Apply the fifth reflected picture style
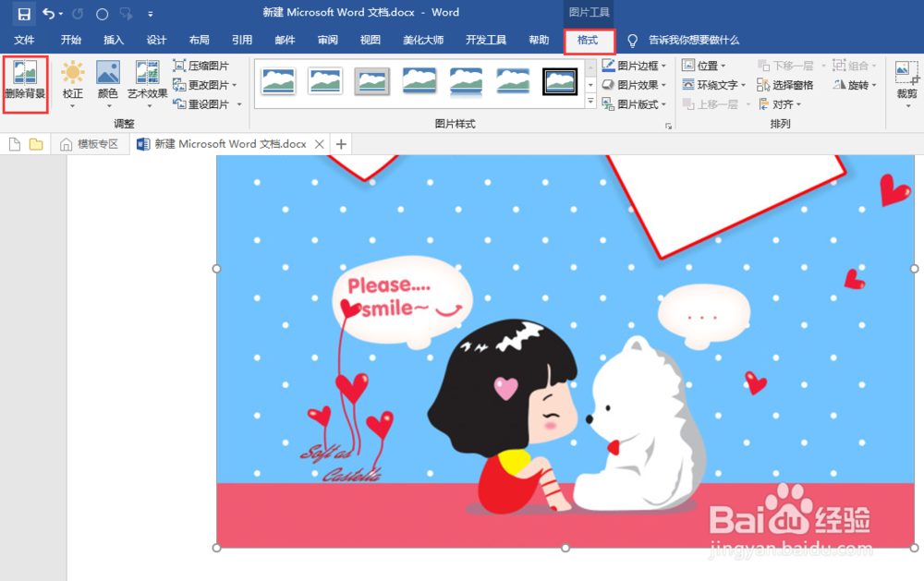 pyautogui.click(x=466, y=81)
